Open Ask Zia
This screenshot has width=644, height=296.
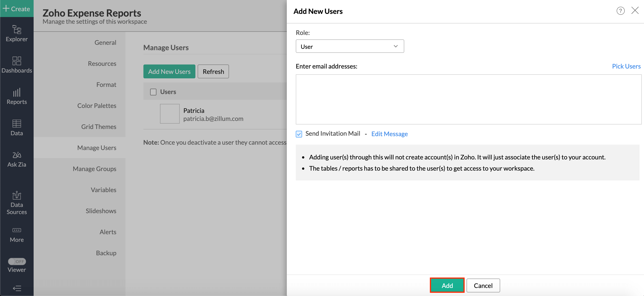point(17,158)
